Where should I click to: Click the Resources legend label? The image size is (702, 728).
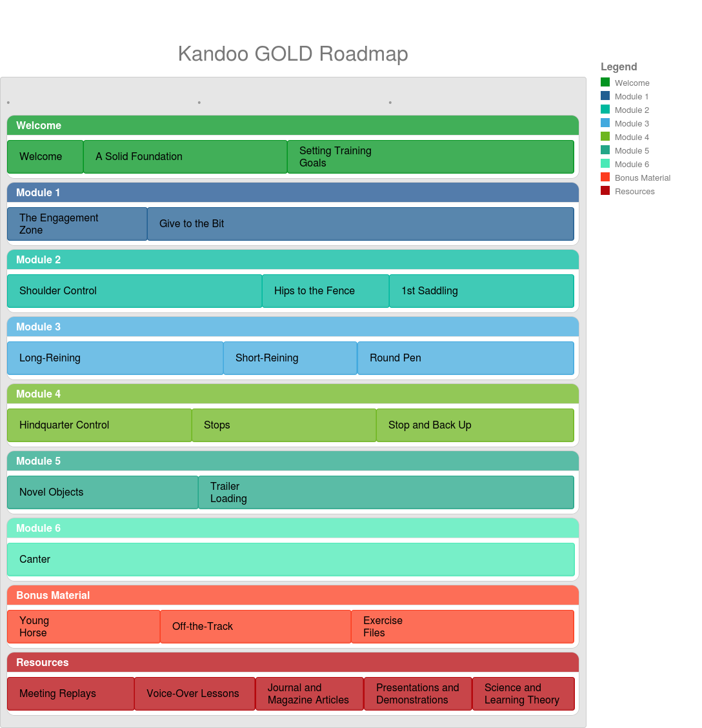(x=635, y=191)
